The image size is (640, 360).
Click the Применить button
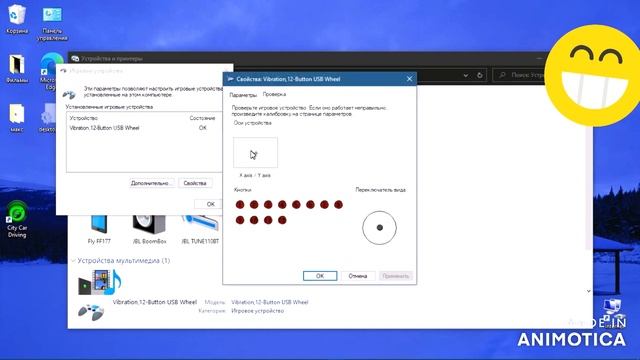pyautogui.click(x=396, y=276)
